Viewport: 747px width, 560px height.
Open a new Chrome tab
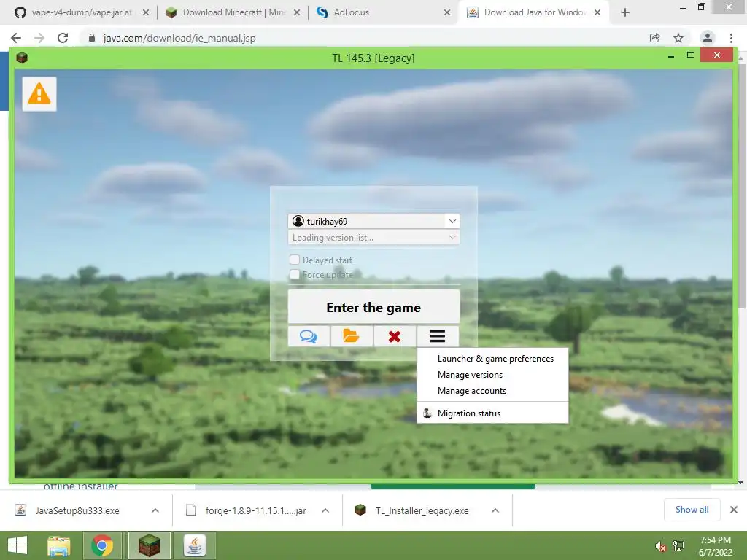[x=625, y=12]
